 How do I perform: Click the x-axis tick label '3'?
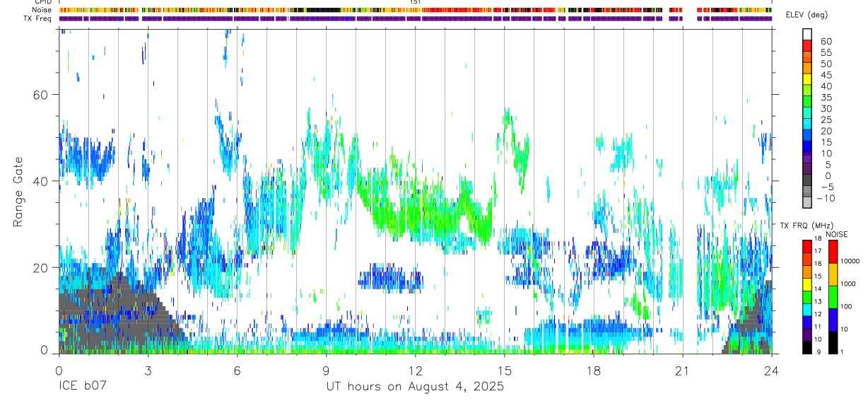point(148,370)
